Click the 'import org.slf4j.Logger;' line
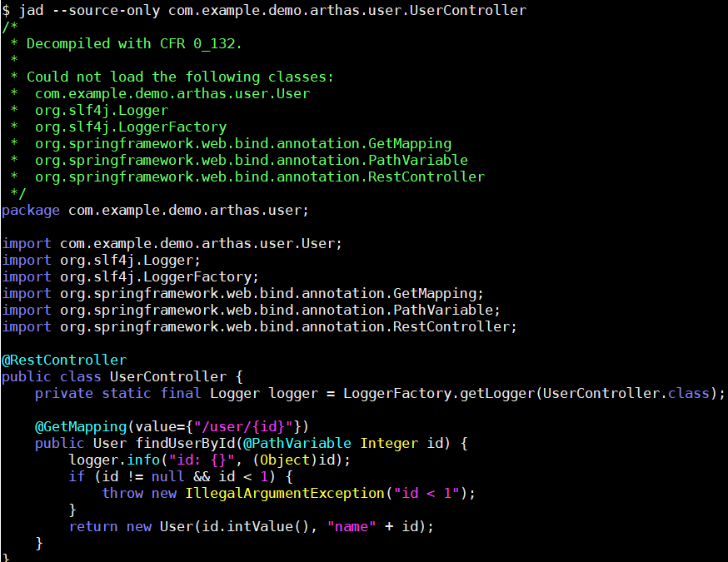The image size is (728, 562). coord(102,261)
